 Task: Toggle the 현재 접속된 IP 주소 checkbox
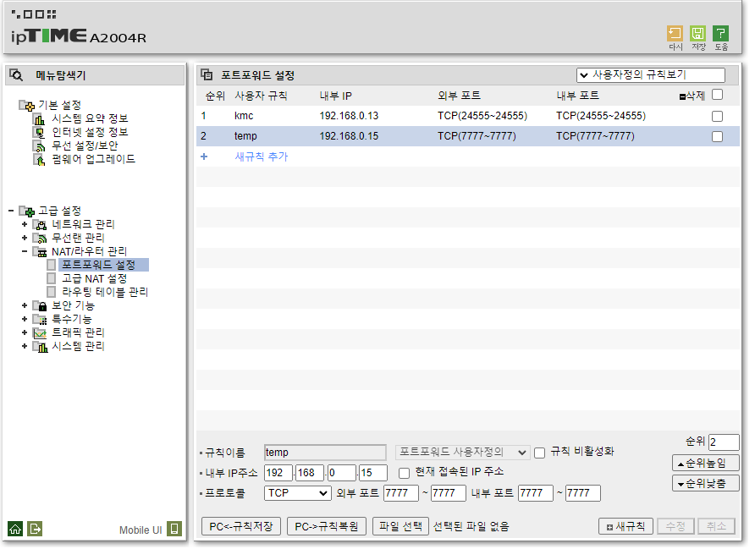(x=405, y=473)
